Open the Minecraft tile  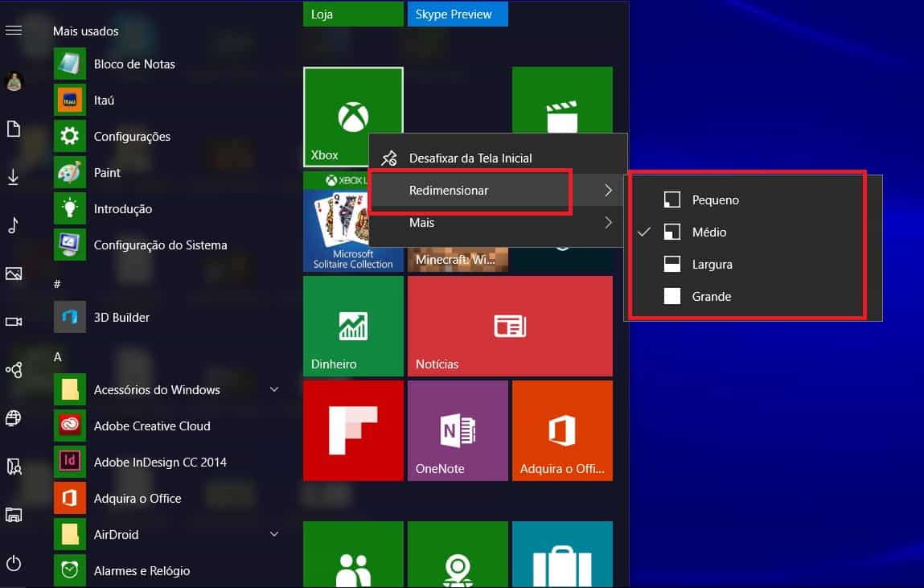pyautogui.click(x=458, y=259)
